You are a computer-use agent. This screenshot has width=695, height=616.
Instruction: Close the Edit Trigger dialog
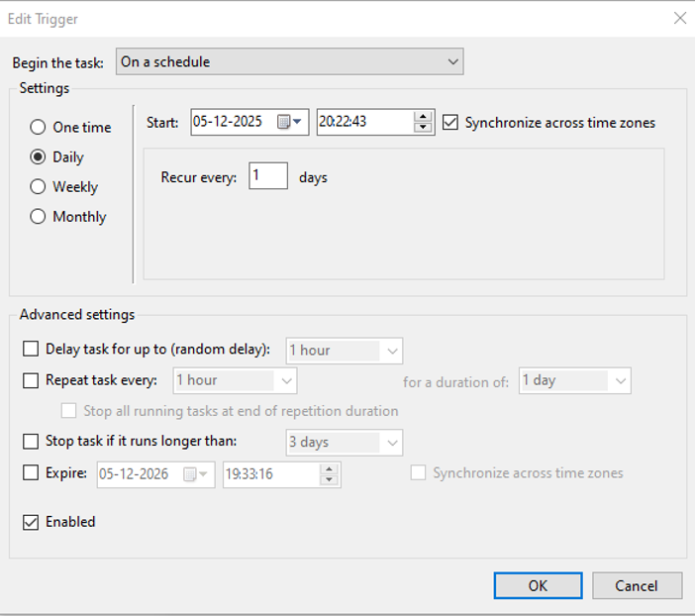679,18
